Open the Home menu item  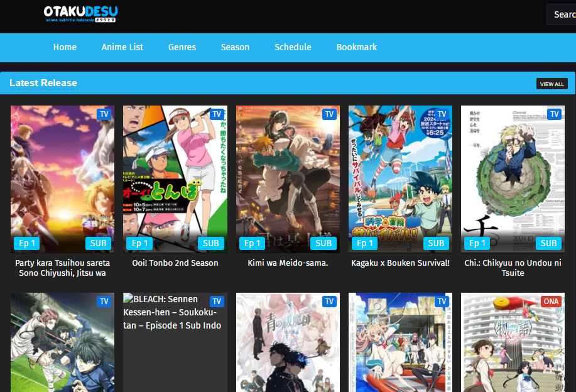click(65, 47)
